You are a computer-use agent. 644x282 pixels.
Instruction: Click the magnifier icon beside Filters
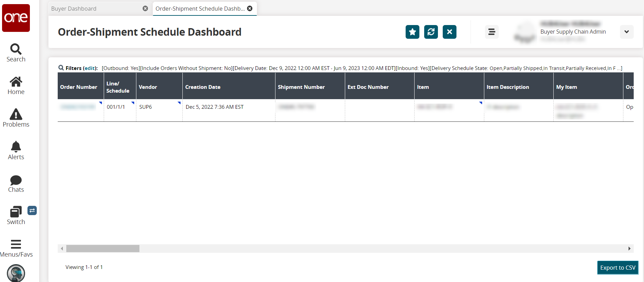(61, 68)
